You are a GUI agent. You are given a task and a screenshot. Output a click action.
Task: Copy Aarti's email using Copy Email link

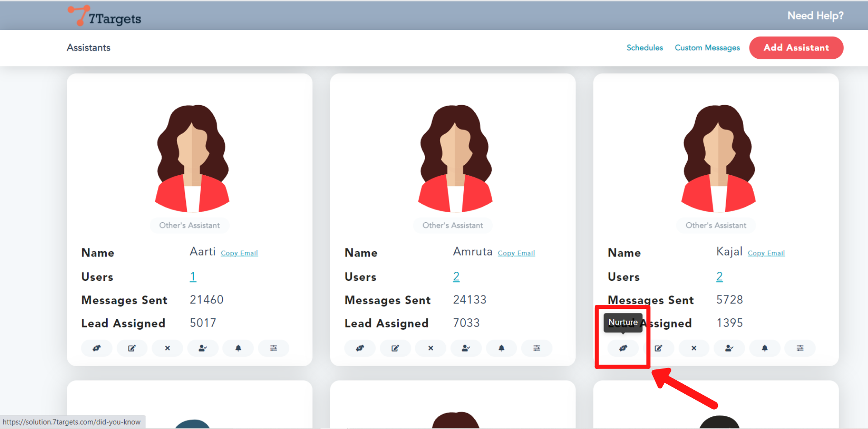[x=239, y=253]
